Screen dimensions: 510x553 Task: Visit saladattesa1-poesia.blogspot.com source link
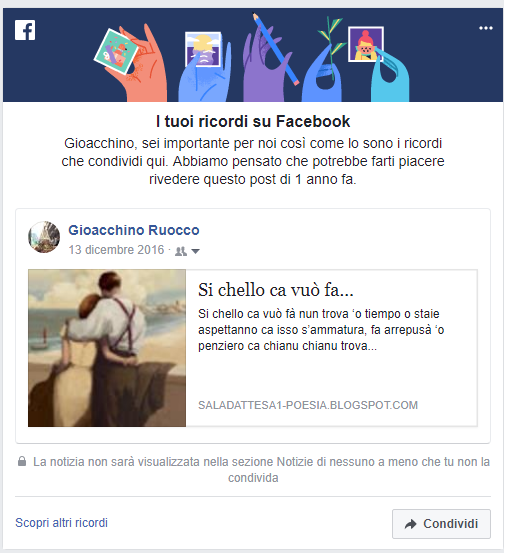pyautogui.click(x=308, y=405)
